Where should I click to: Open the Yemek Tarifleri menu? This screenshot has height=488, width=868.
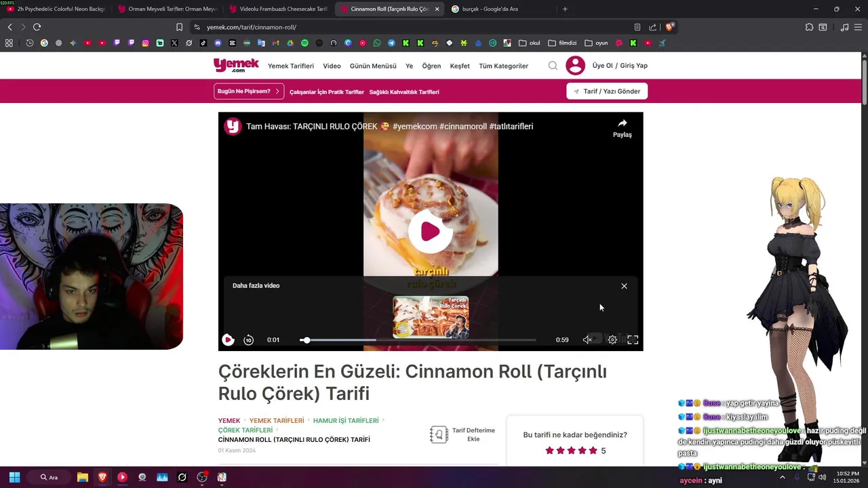291,66
